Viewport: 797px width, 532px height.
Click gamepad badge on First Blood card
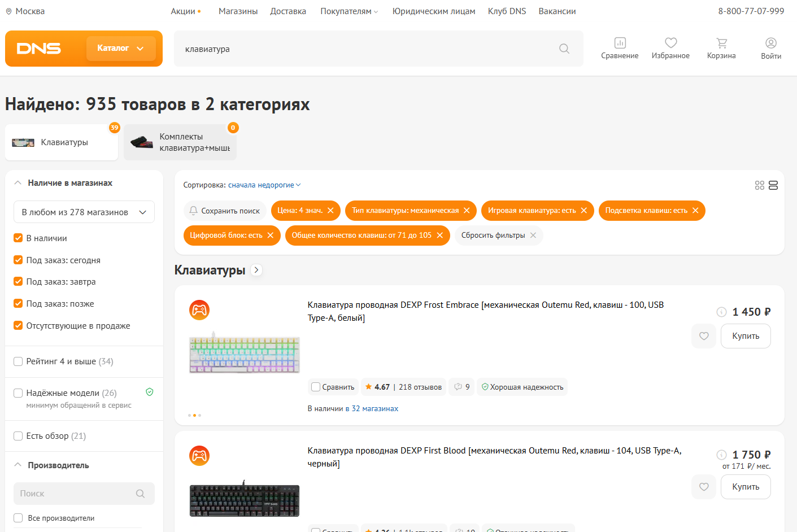click(199, 456)
